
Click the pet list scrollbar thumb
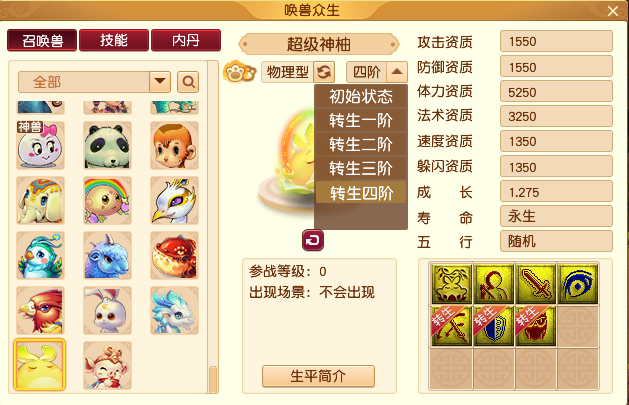point(213,379)
